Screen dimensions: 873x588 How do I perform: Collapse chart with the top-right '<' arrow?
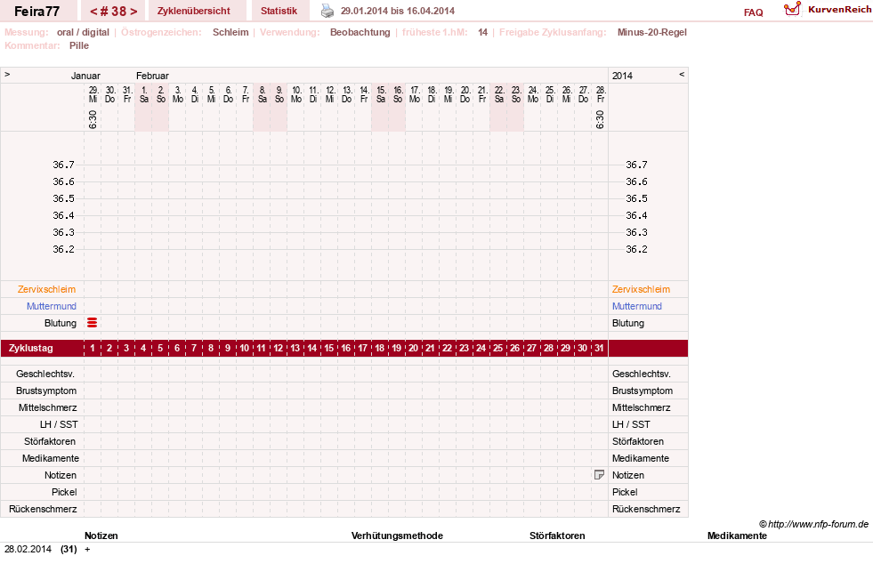tap(682, 74)
